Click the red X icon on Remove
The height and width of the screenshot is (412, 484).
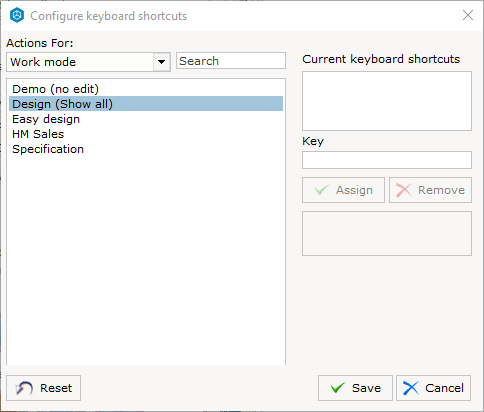click(404, 190)
